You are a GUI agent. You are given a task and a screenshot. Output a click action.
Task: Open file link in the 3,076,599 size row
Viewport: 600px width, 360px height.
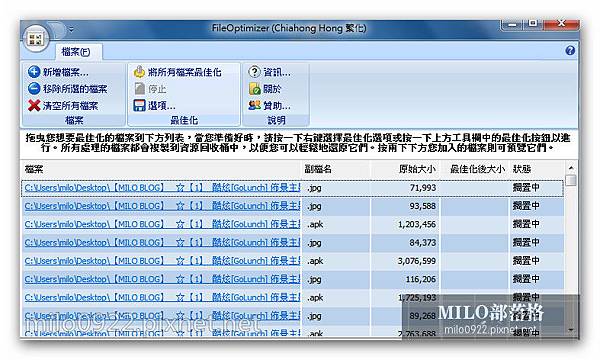coord(162,261)
